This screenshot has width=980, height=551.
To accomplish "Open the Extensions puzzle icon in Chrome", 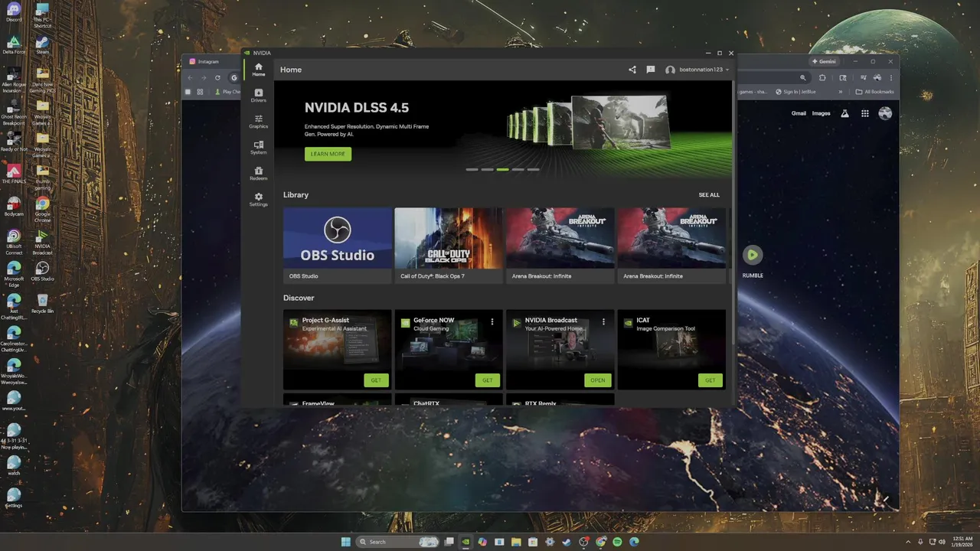I will pos(823,77).
